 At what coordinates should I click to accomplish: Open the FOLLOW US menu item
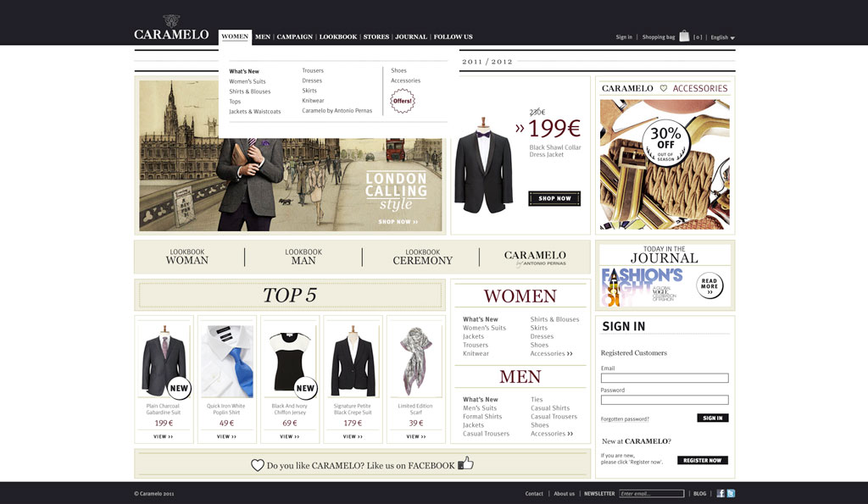click(x=453, y=37)
